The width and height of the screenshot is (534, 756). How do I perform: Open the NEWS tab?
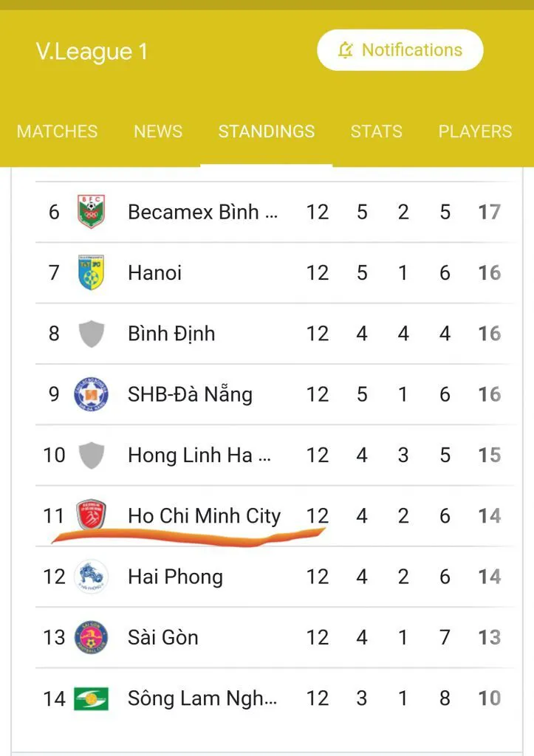click(158, 131)
